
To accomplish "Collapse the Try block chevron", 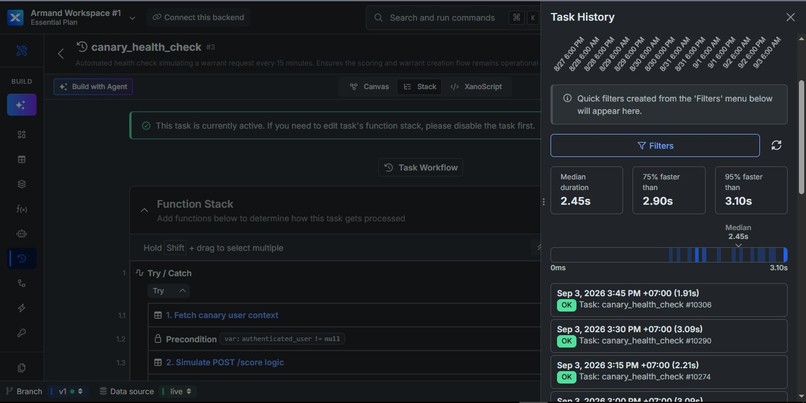I will 182,291.
